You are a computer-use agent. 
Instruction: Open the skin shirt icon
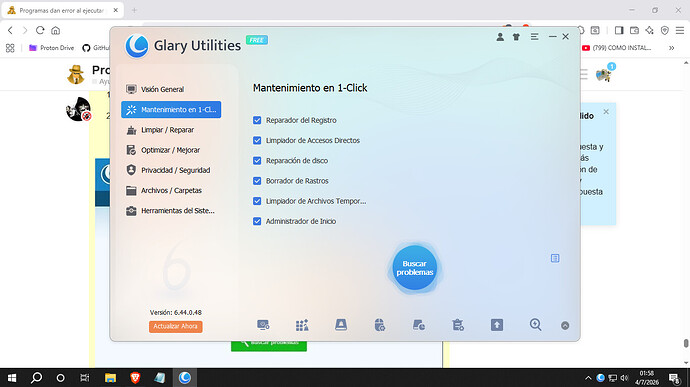(516, 37)
